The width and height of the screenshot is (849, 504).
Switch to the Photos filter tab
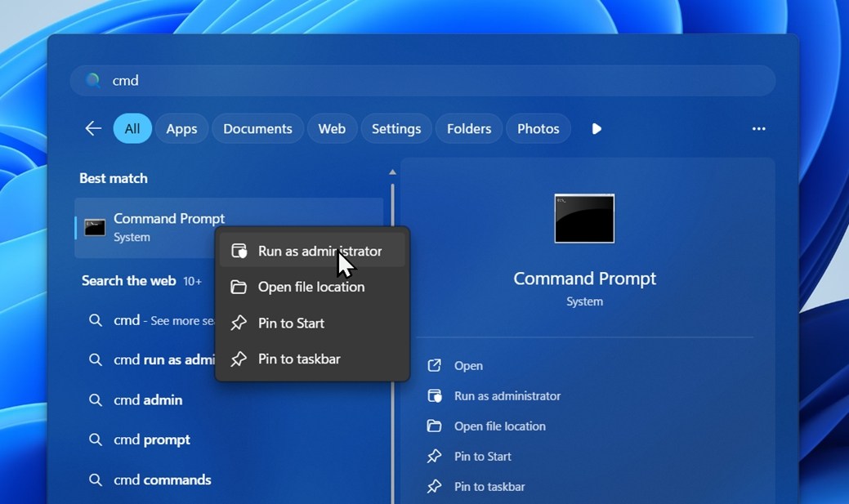(538, 128)
